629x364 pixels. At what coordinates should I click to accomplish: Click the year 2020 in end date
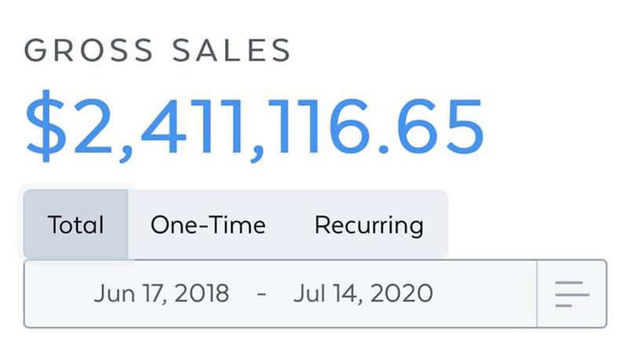point(402,293)
